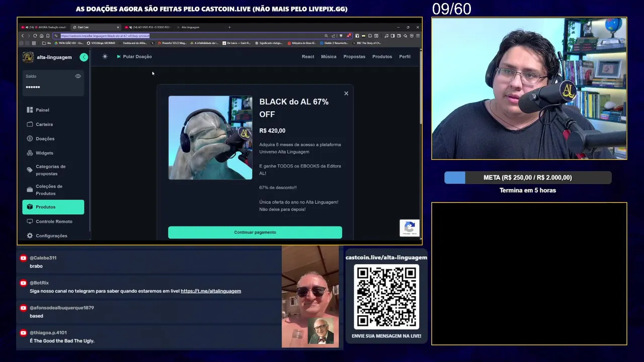644x362 pixels.
Task: Click the Carteira wallet icon
Action: click(30, 124)
